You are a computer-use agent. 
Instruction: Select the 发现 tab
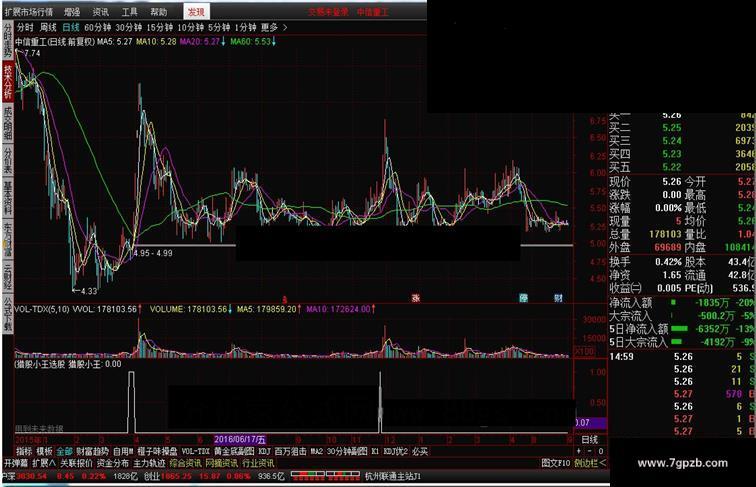pyautogui.click(x=196, y=12)
